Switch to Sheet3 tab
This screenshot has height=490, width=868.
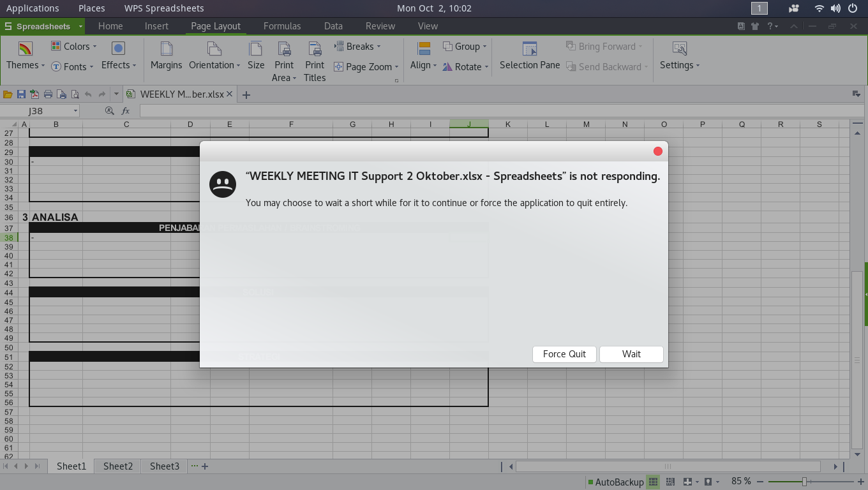click(x=165, y=466)
